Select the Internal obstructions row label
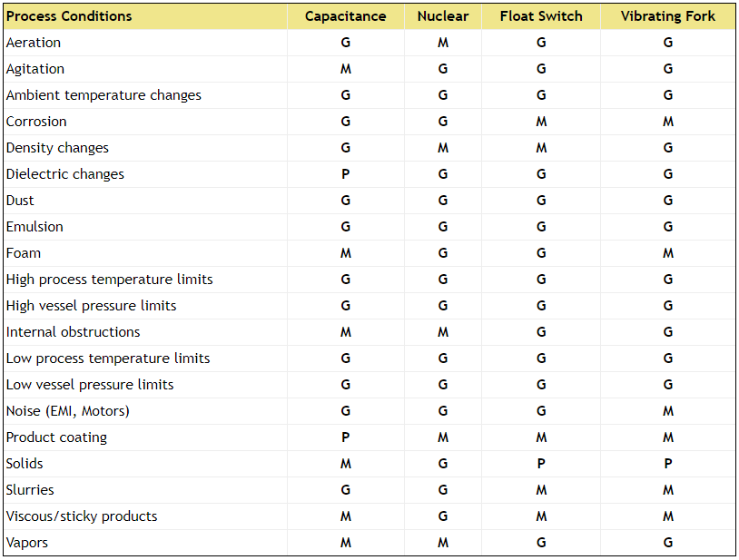739x560 pixels. point(74,332)
